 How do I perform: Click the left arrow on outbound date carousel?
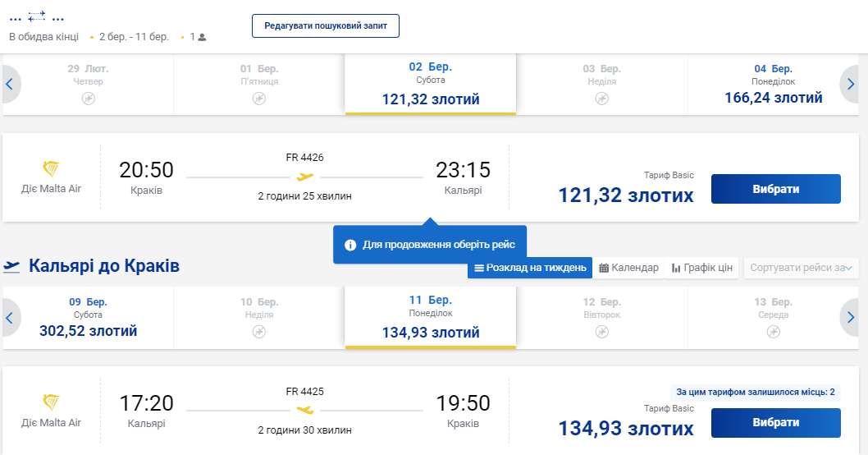(9, 84)
